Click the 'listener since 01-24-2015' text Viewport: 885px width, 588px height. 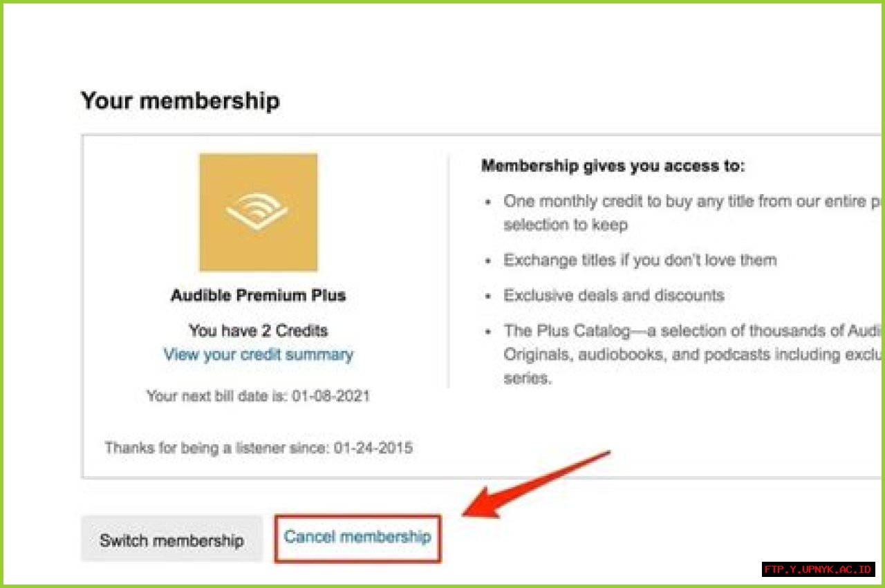pos(259,448)
